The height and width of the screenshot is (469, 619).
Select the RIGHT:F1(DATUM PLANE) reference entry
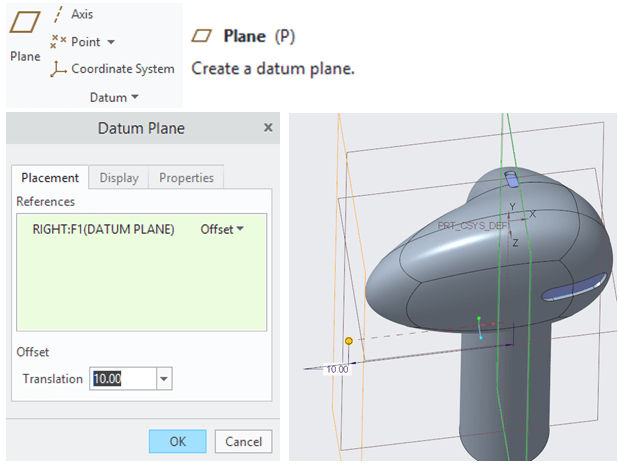click(98, 230)
